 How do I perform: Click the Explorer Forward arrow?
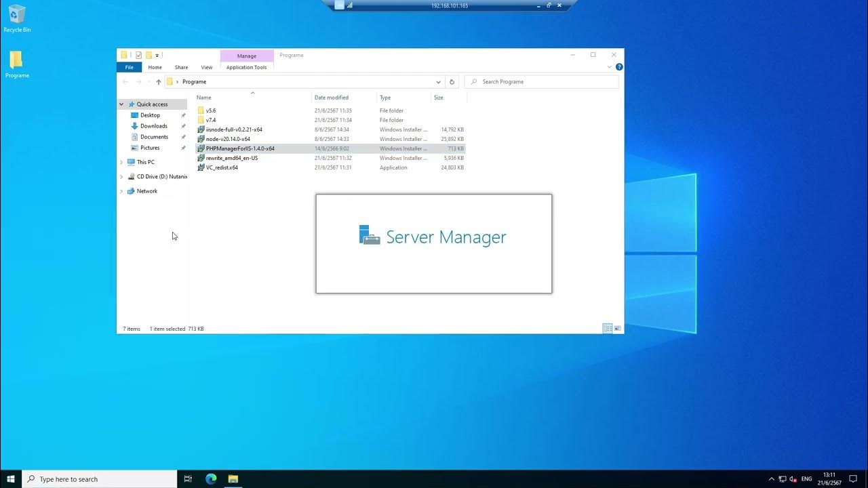coord(138,82)
